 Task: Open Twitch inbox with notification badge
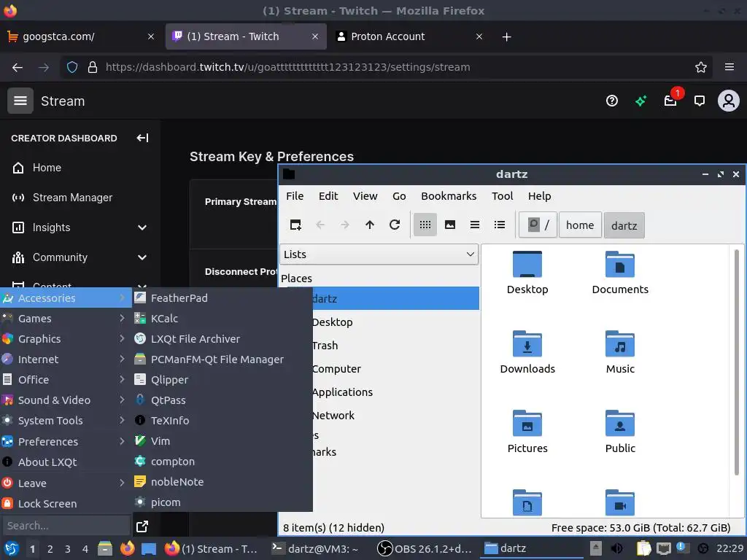[671, 100]
